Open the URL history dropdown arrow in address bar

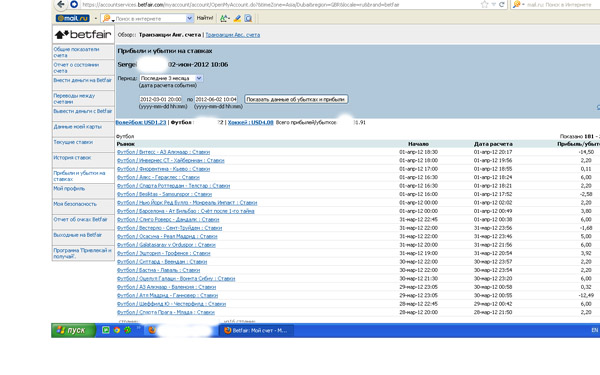(x=494, y=5)
